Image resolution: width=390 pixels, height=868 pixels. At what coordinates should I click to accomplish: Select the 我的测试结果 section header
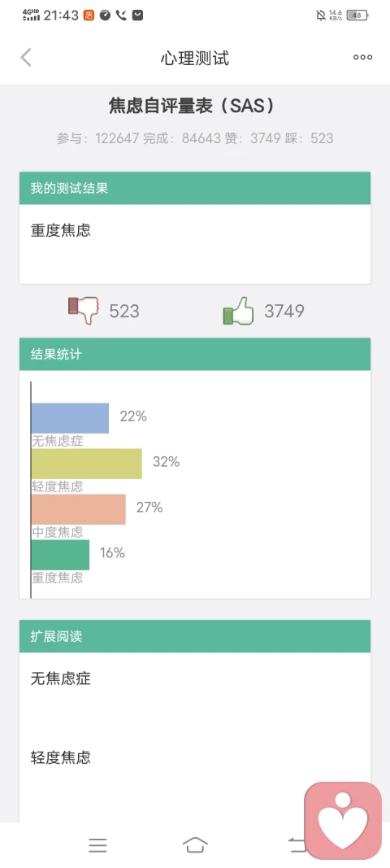coord(195,188)
